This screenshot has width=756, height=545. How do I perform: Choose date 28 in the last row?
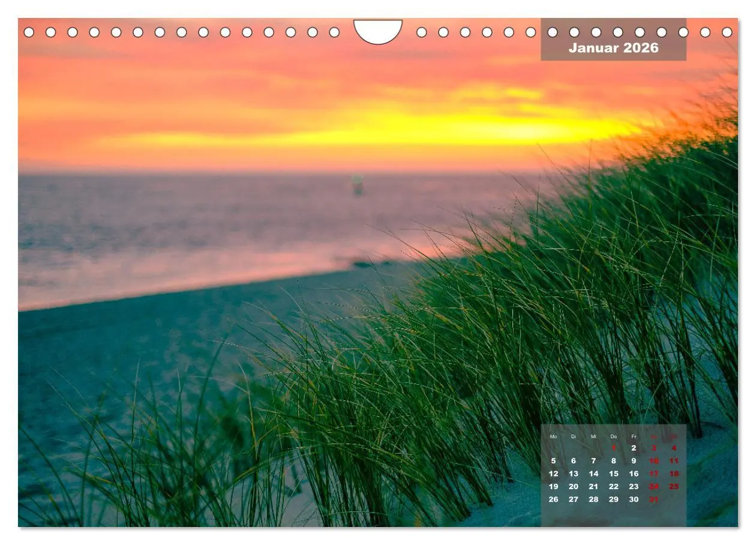pyautogui.click(x=593, y=499)
